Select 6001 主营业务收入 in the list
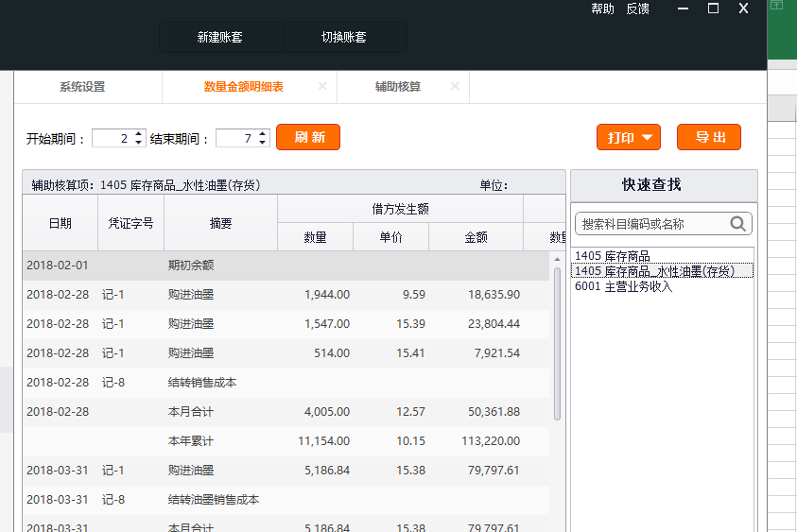This screenshot has height=532, width=797. pos(623,285)
